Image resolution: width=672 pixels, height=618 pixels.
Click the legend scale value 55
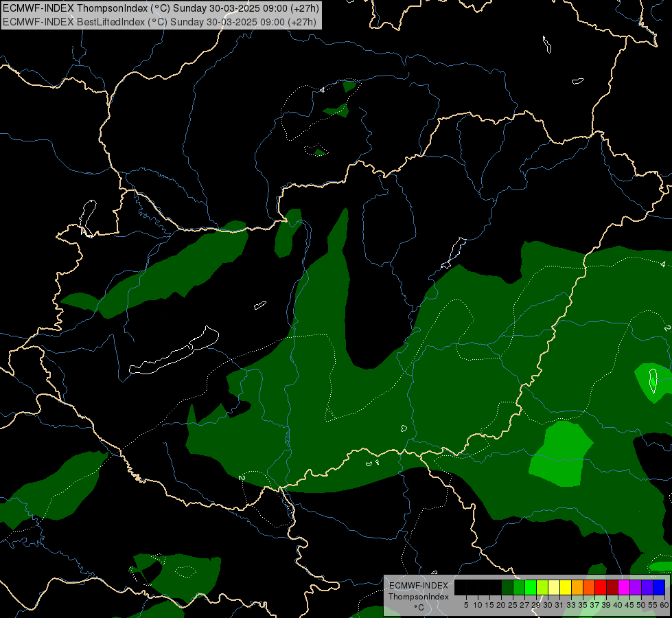[653, 605]
